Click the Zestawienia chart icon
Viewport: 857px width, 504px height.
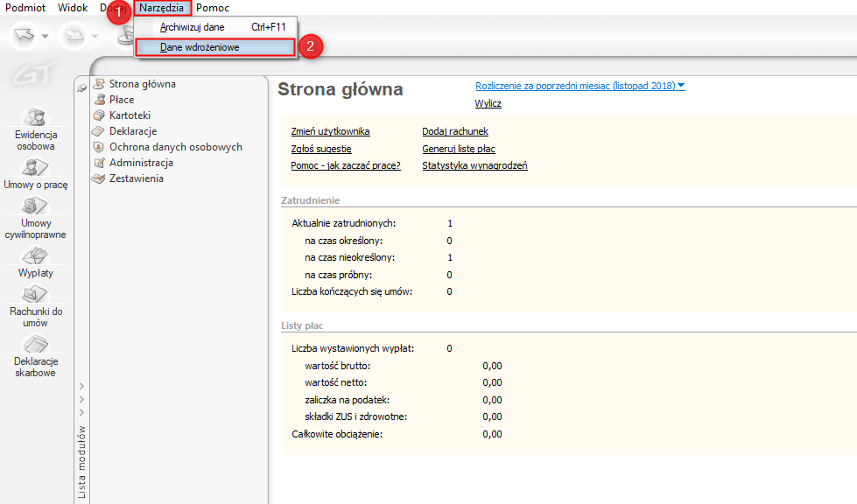(x=98, y=178)
